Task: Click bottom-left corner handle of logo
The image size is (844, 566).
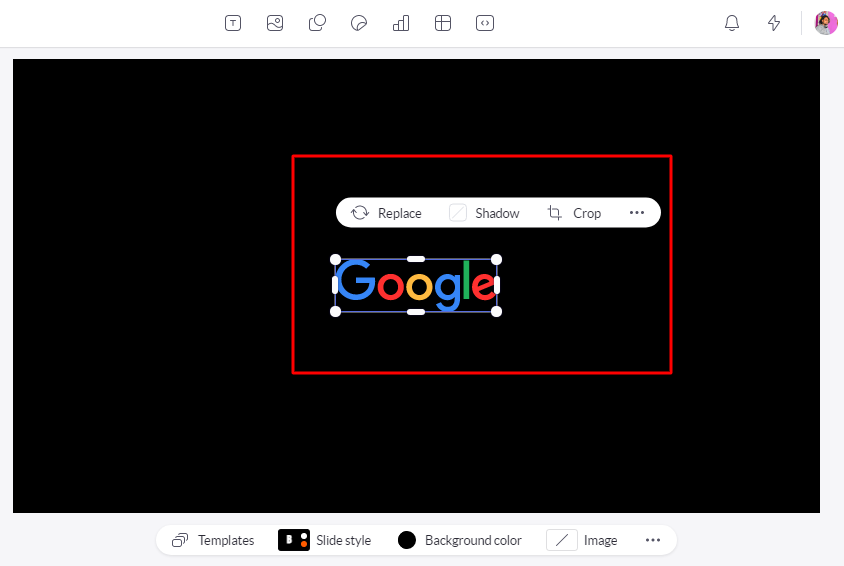Action: pyautogui.click(x=335, y=312)
